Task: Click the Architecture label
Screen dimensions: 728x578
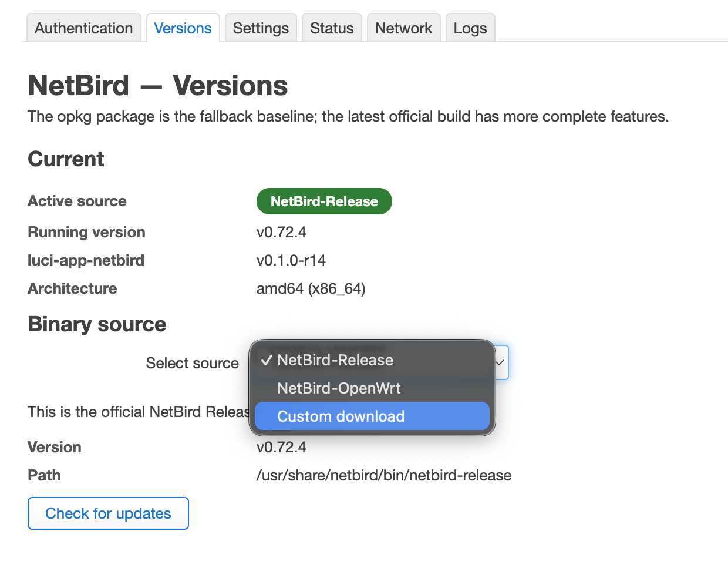Action: [x=72, y=288]
